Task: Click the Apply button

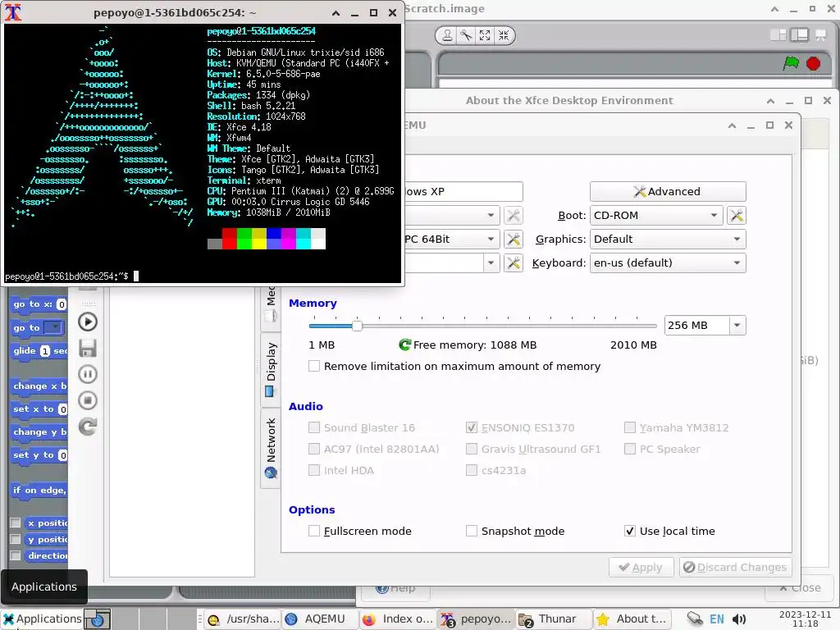Action: [x=641, y=567]
